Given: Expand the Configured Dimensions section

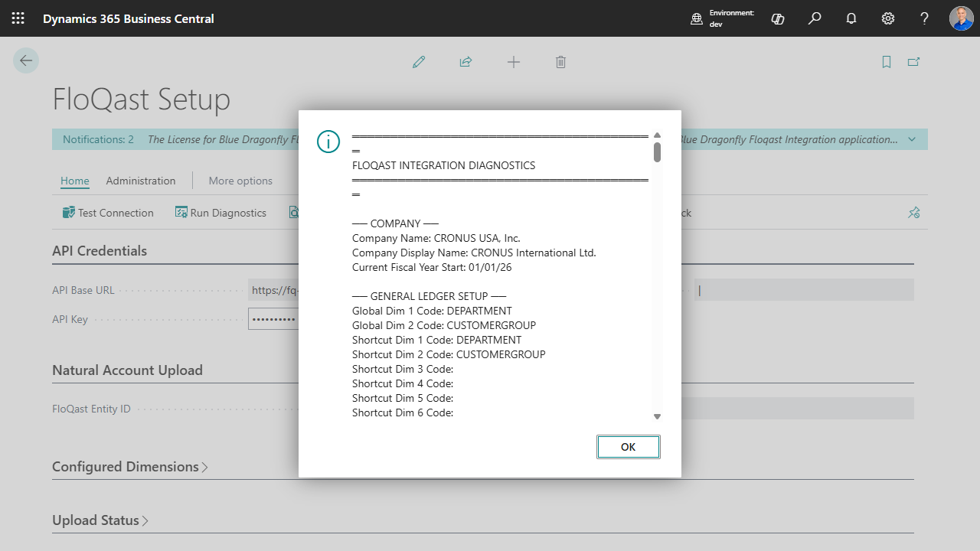Looking at the screenshot, I should point(129,467).
